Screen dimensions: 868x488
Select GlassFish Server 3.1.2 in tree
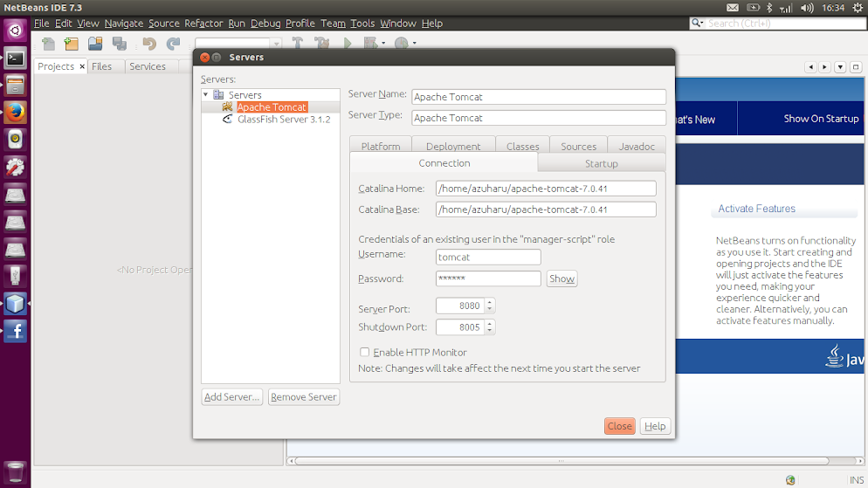click(x=284, y=119)
